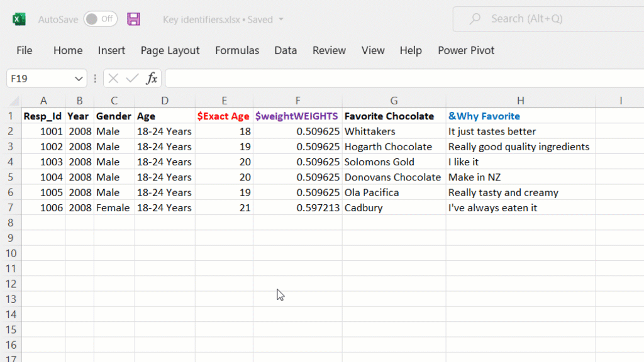
Task: Click the cell reading Really tasty and creamy
Action: click(520, 192)
